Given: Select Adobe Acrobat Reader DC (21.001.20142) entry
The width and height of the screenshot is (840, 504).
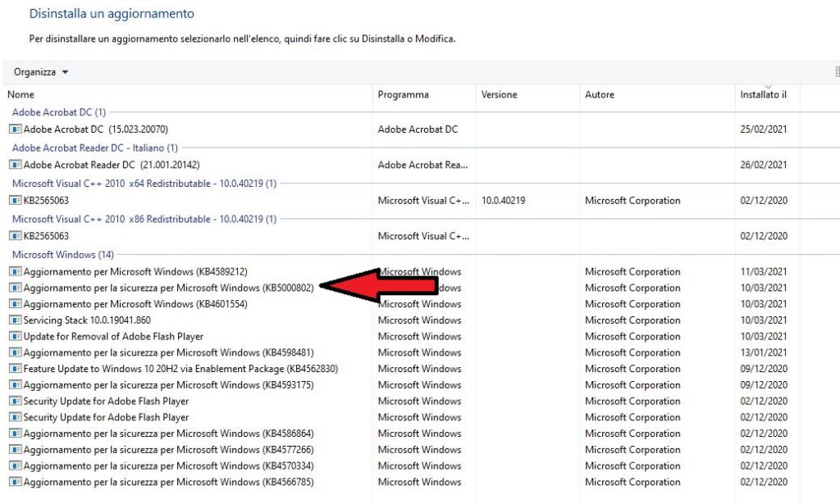Looking at the screenshot, I should point(112,165).
